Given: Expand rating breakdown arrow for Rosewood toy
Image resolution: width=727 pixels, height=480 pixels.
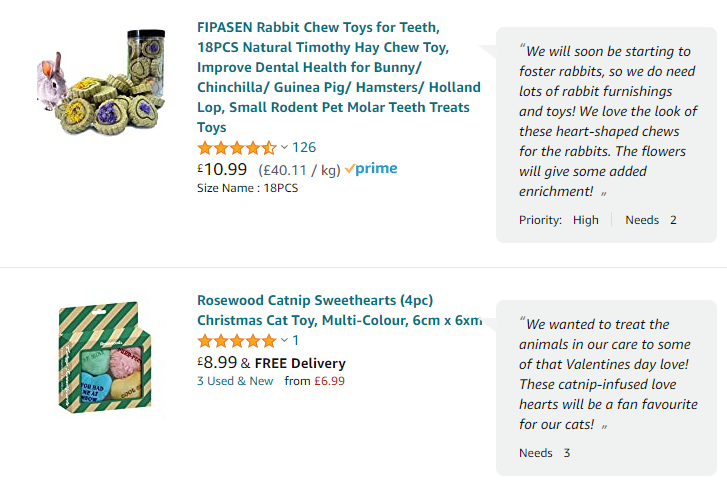Looking at the screenshot, I should coord(284,341).
